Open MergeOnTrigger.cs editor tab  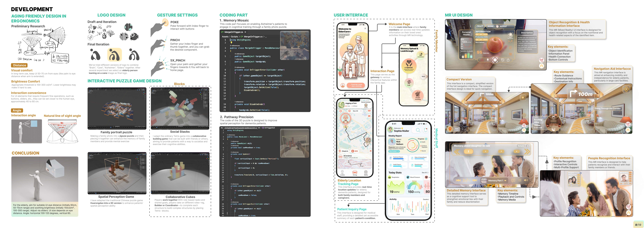(234, 32)
